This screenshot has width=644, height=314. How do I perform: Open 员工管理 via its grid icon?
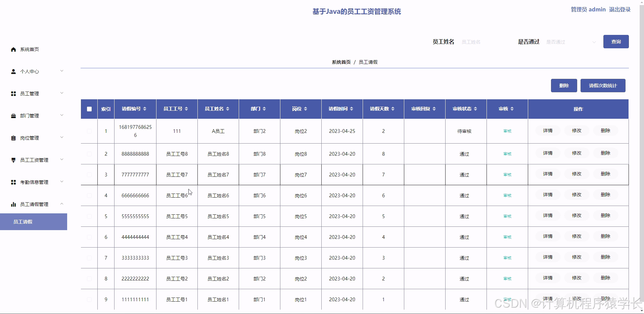13,93
